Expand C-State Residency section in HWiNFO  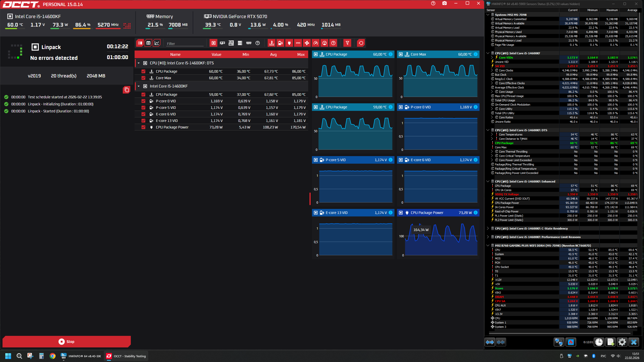[488, 229]
